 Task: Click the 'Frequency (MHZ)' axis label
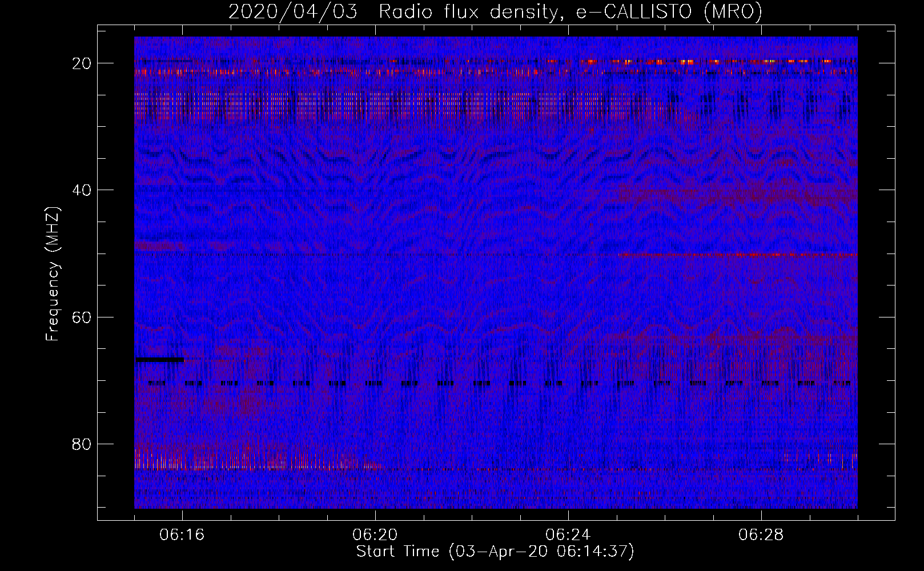(x=53, y=274)
